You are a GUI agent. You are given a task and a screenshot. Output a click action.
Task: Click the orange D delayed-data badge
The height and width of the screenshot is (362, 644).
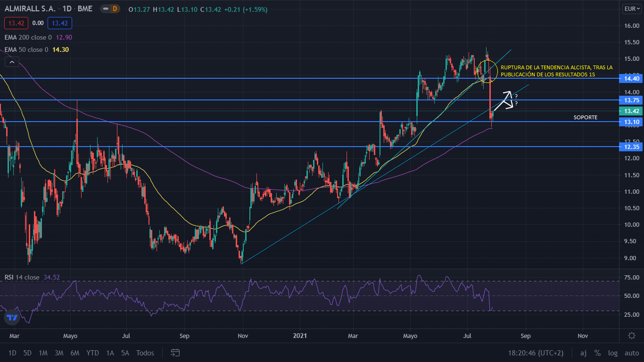point(114,9)
